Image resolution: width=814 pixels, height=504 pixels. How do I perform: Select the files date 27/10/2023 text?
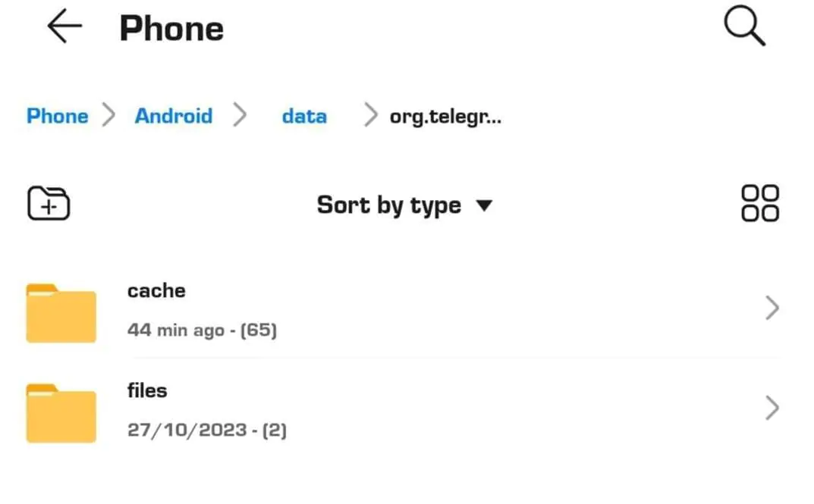coord(187,430)
